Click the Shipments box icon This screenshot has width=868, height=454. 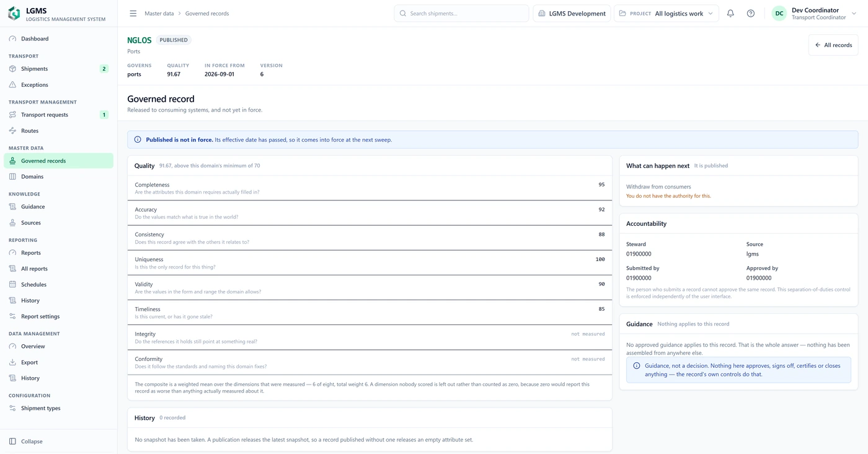click(12, 69)
